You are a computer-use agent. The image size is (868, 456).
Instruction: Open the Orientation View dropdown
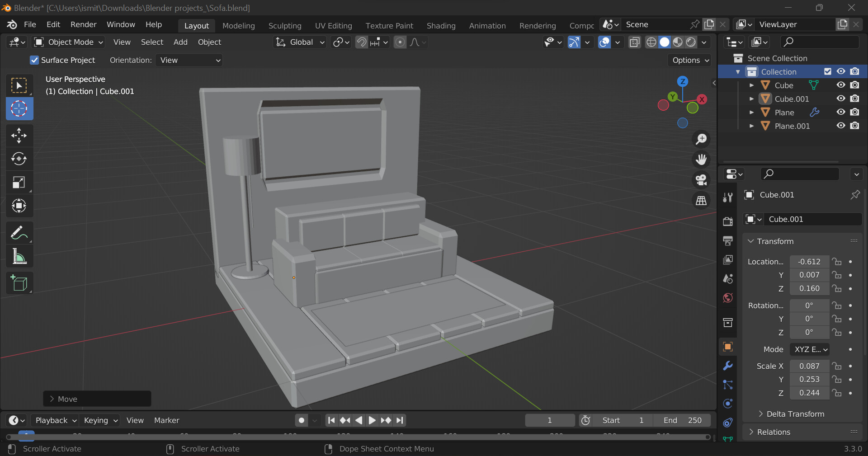tap(189, 60)
